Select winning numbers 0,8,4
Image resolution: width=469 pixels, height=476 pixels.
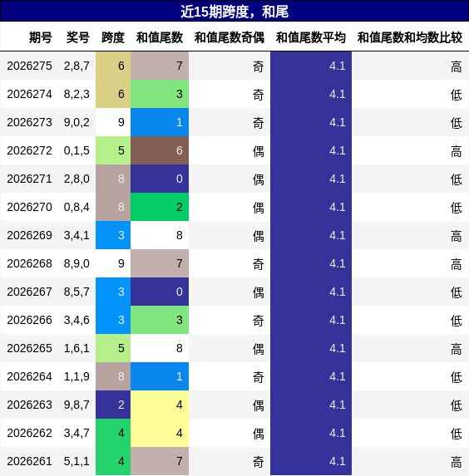tap(77, 207)
